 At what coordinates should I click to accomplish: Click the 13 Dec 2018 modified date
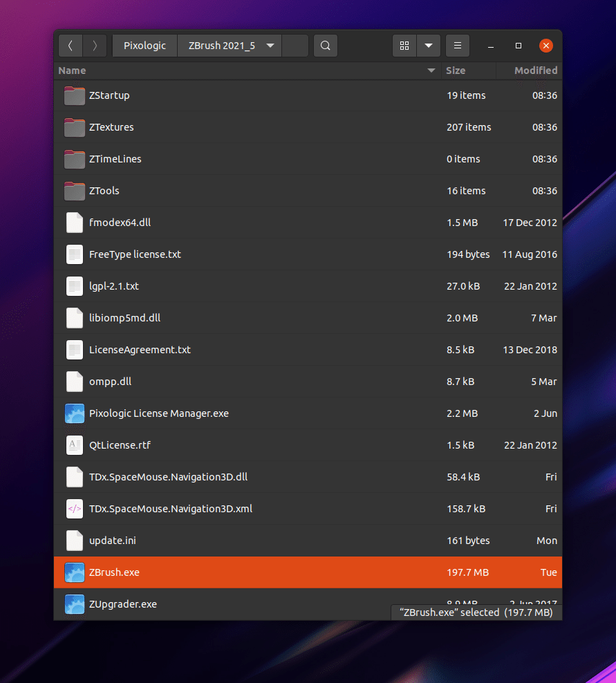tap(530, 350)
